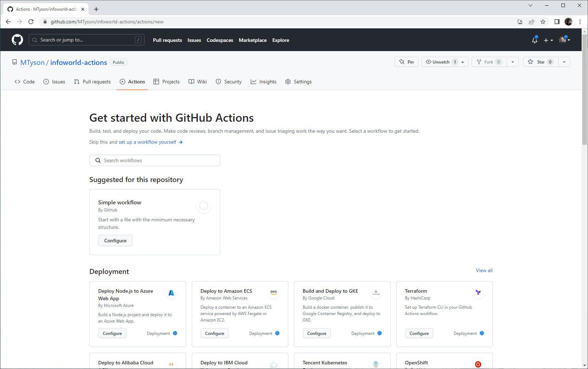
Task: Click the Microsoft Azure icon on the Node.js card
Action: (171, 293)
